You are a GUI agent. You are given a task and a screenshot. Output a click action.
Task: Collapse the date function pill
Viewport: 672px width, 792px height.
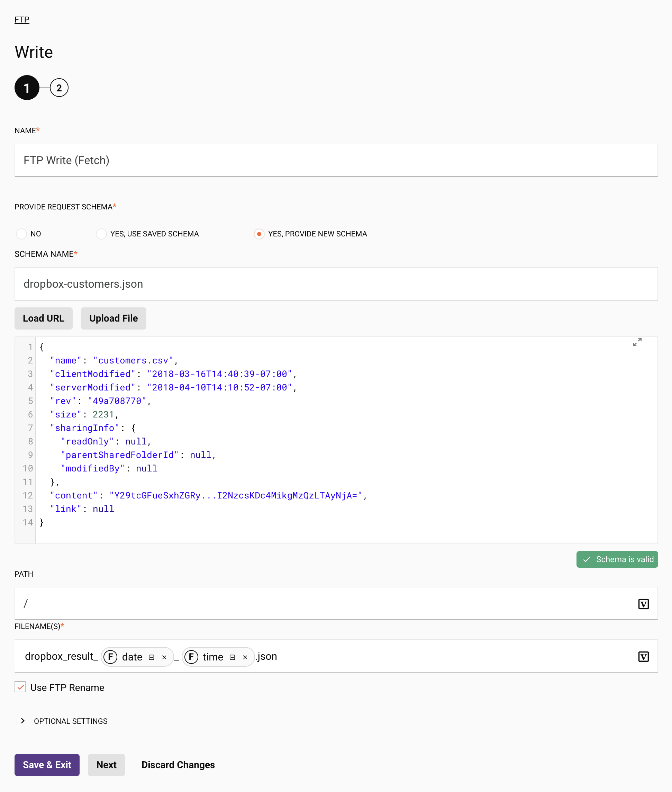pos(151,657)
